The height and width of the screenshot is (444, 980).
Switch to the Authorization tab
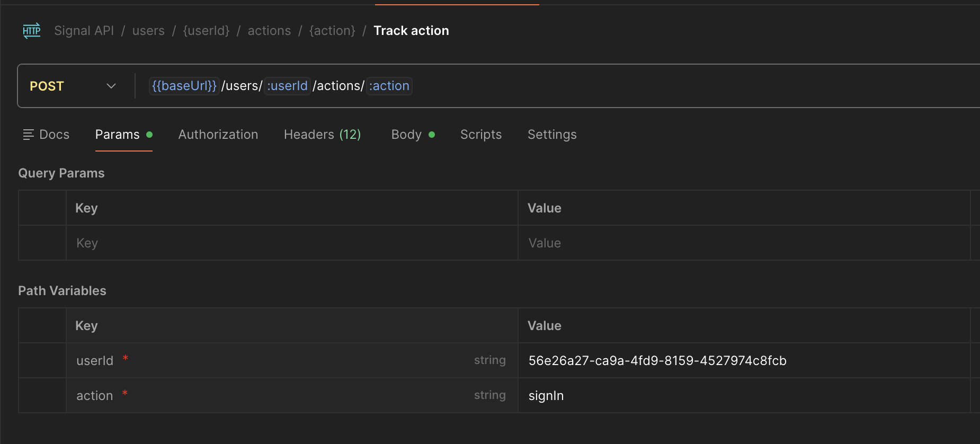click(218, 134)
